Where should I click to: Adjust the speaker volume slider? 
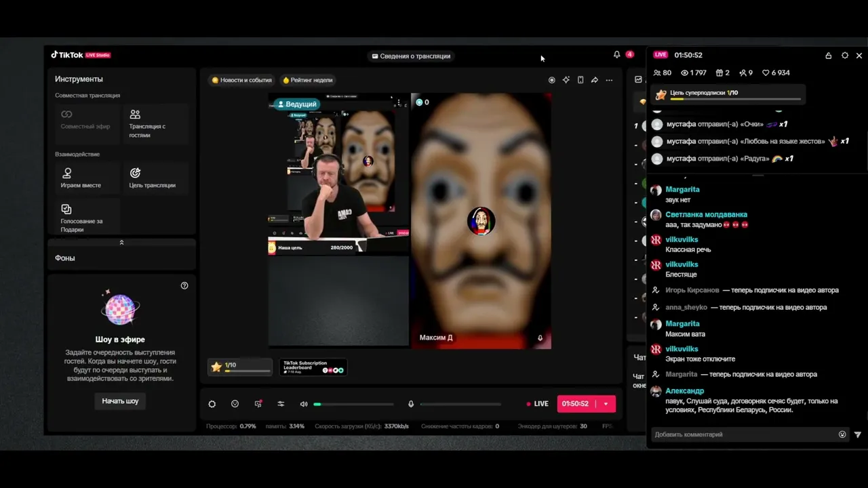click(x=353, y=404)
